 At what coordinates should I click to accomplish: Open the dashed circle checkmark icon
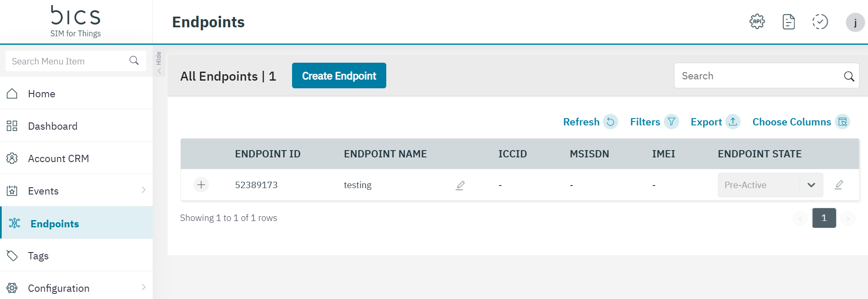pos(819,22)
